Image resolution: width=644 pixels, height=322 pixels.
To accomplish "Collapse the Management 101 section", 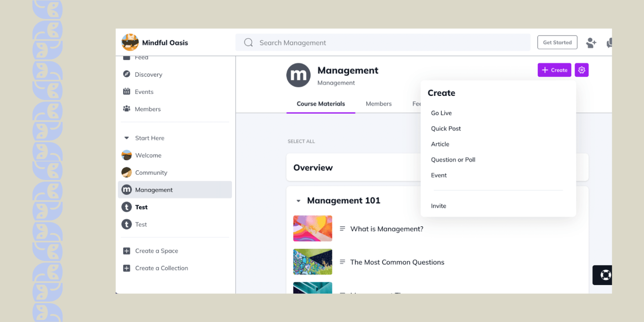I will 298,201.
